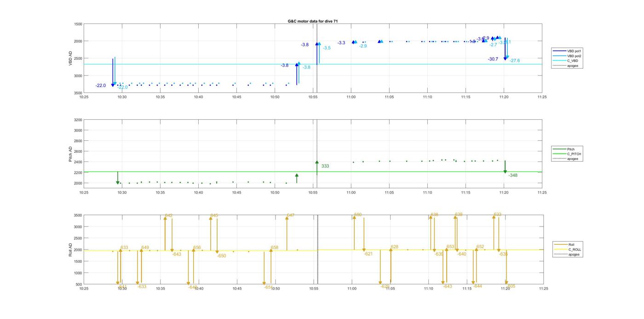Click the 'Pitch AD' y-axis label
The width and height of the screenshot is (644, 319).
click(71, 154)
